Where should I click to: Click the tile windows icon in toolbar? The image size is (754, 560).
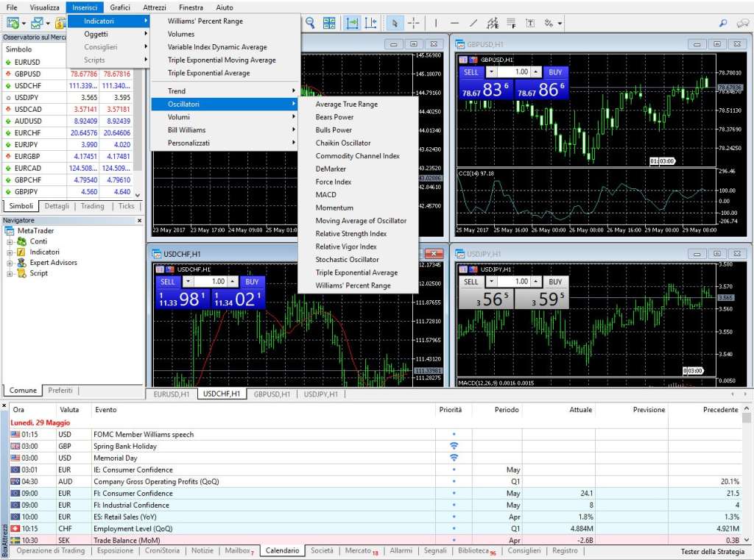click(329, 23)
